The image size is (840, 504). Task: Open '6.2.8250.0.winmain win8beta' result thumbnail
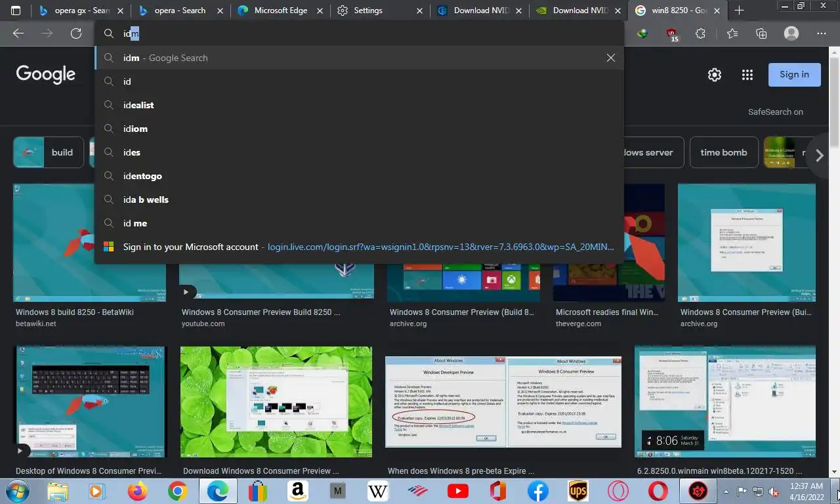point(725,402)
